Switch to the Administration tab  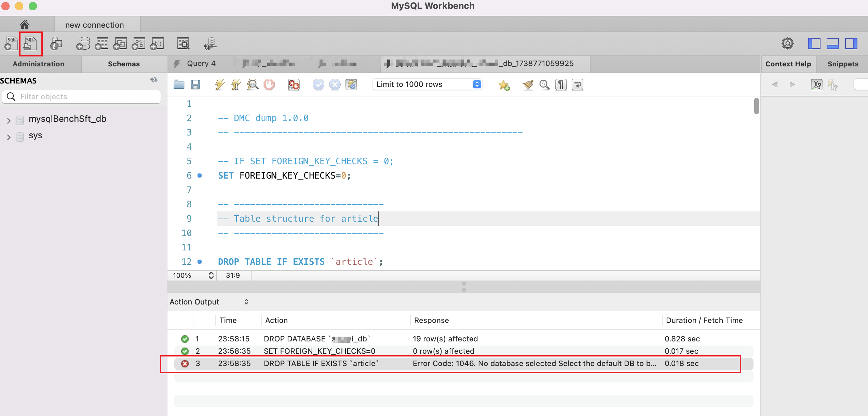38,64
